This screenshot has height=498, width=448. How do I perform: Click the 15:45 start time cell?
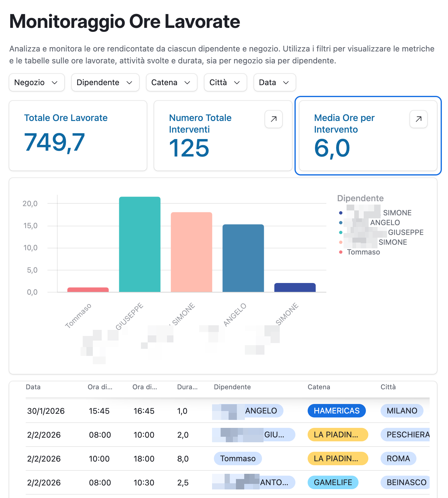point(99,411)
